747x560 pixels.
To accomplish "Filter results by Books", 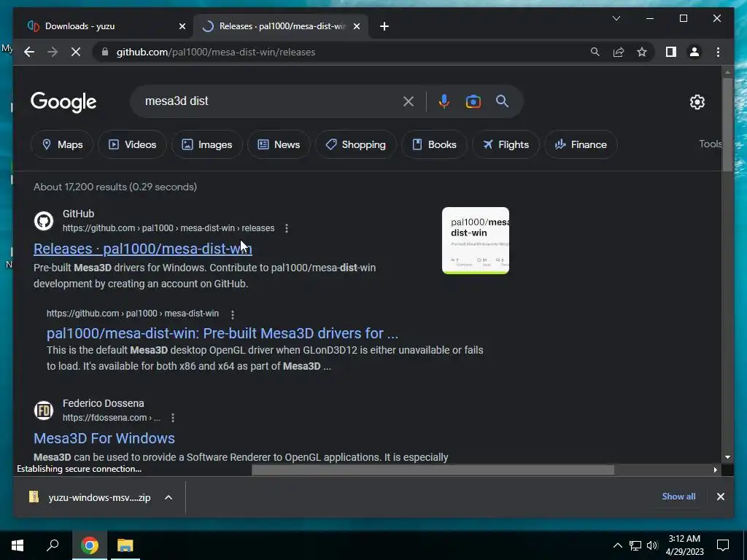I will pyautogui.click(x=434, y=144).
